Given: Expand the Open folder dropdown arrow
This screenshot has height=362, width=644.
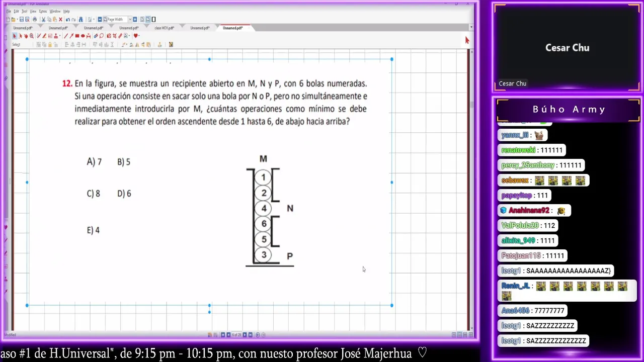Looking at the screenshot, I should point(18,20).
